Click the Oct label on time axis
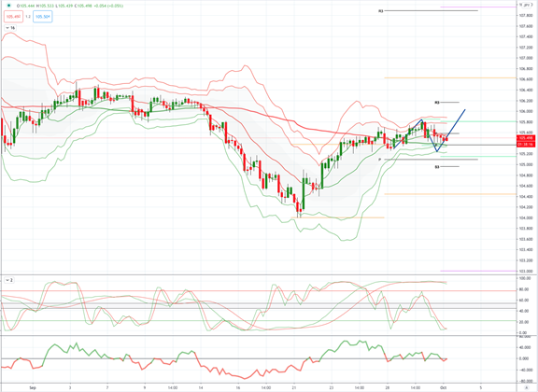The height and width of the screenshot is (392, 538). [x=443, y=388]
